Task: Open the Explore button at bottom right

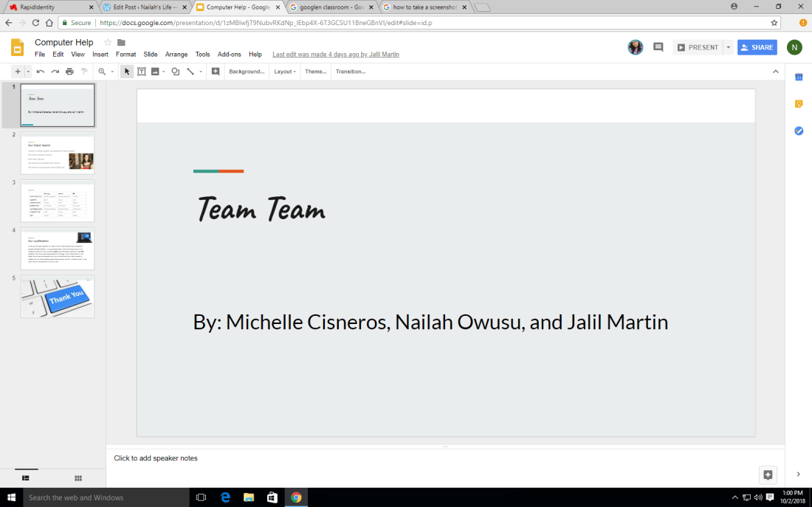Action: coord(768,475)
